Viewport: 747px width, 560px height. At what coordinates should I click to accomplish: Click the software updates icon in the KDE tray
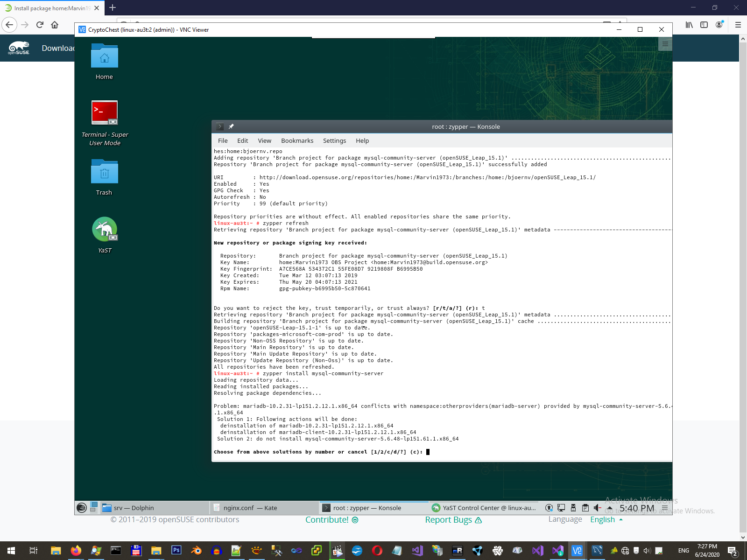[x=549, y=508]
